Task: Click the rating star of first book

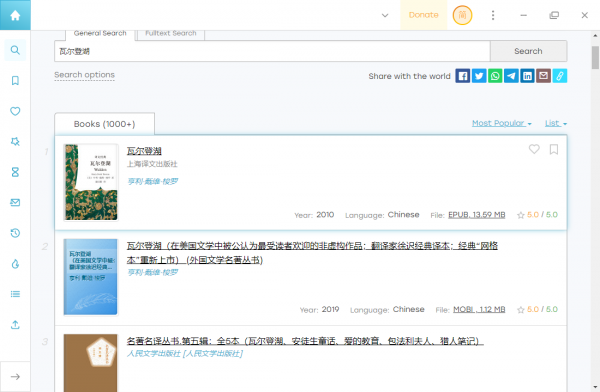Action: click(x=520, y=215)
